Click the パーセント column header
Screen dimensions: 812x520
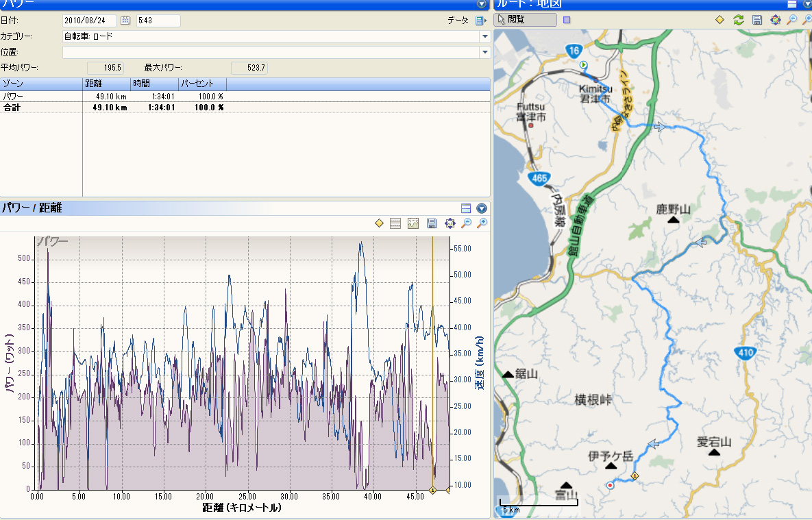(202, 84)
